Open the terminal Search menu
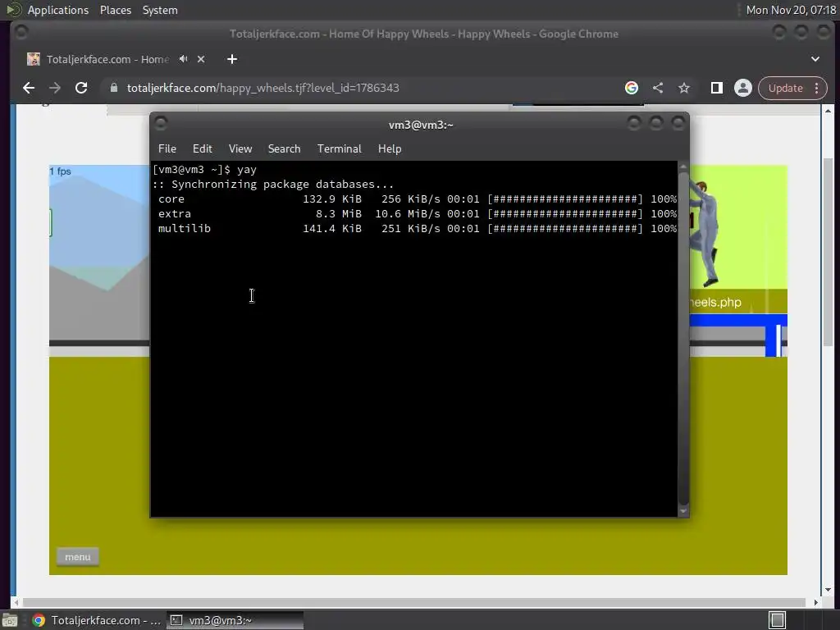Viewport: 840px width, 630px height. [x=284, y=149]
